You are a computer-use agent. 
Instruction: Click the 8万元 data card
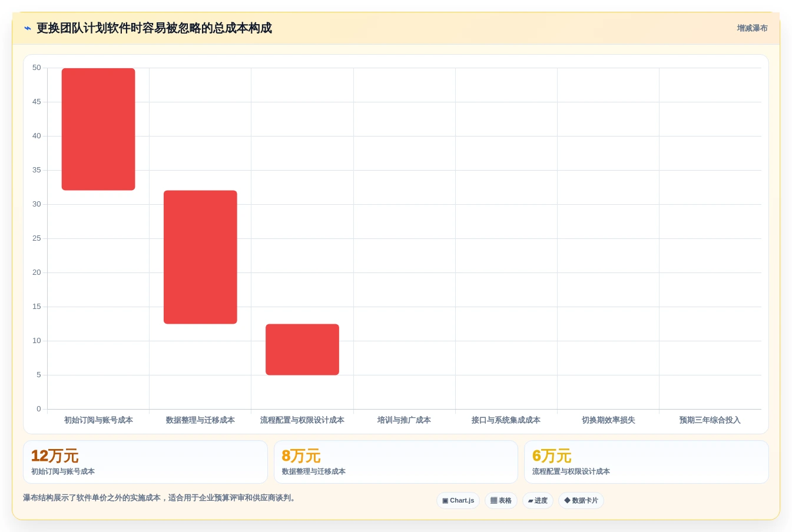[396, 462]
